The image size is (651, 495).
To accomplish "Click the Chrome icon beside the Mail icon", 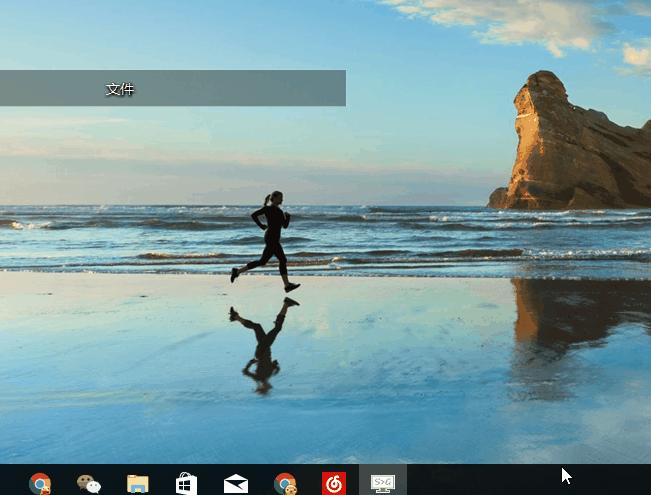I will (x=285, y=484).
